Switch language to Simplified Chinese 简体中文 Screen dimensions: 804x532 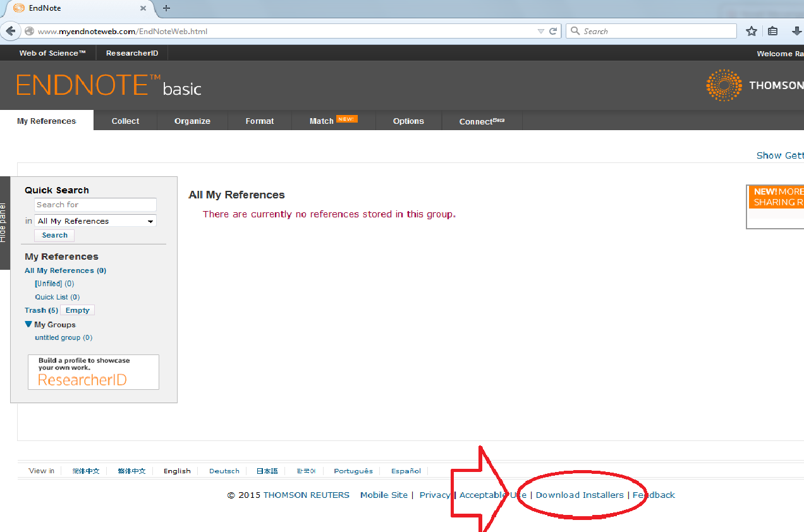pos(86,471)
